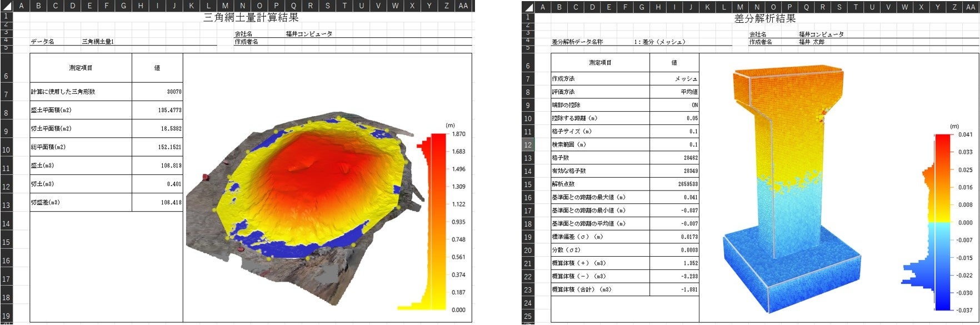Select column AA header in left spreadsheet
The width and height of the screenshot is (980, 325).
click(463, 6)
